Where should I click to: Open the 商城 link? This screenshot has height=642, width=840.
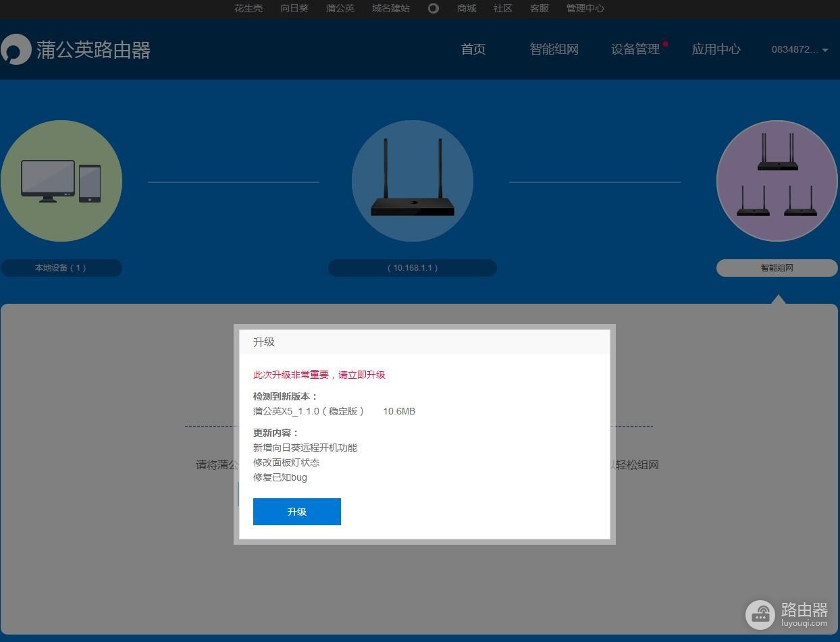click(x=467, y=8)
